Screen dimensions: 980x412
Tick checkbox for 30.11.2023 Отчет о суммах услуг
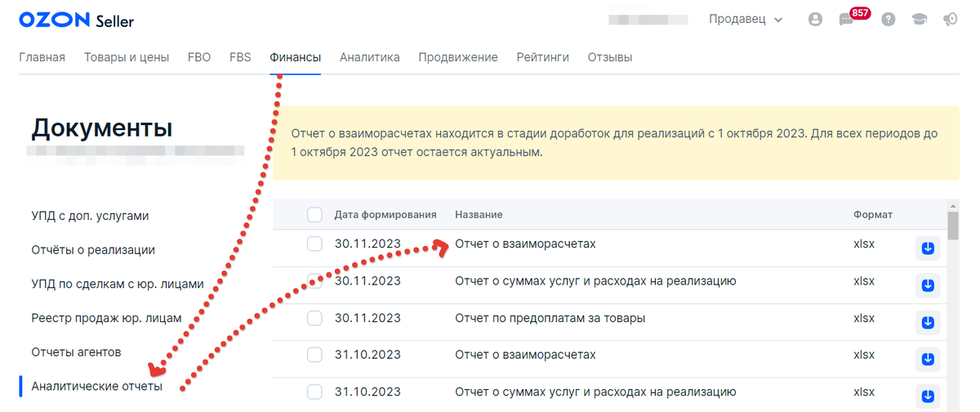314,281
